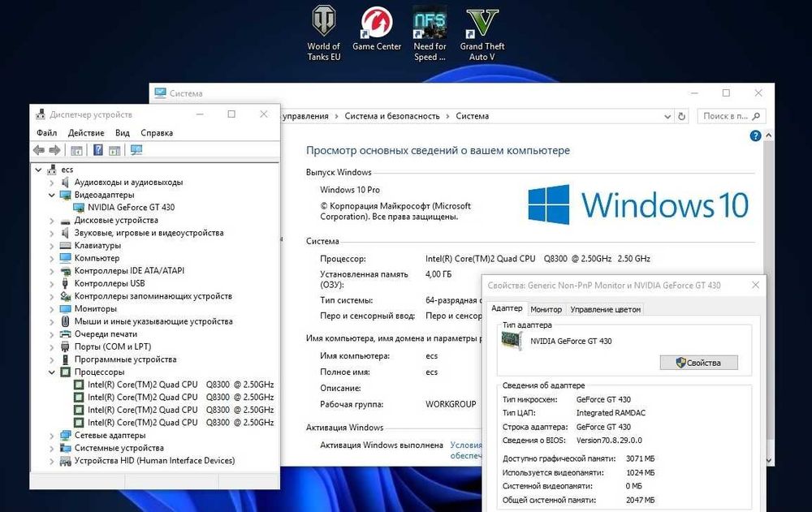Viewport: 812px width, 512px height.
Task: Open the address bar history dropdown arrow
Action: (667, 117)
